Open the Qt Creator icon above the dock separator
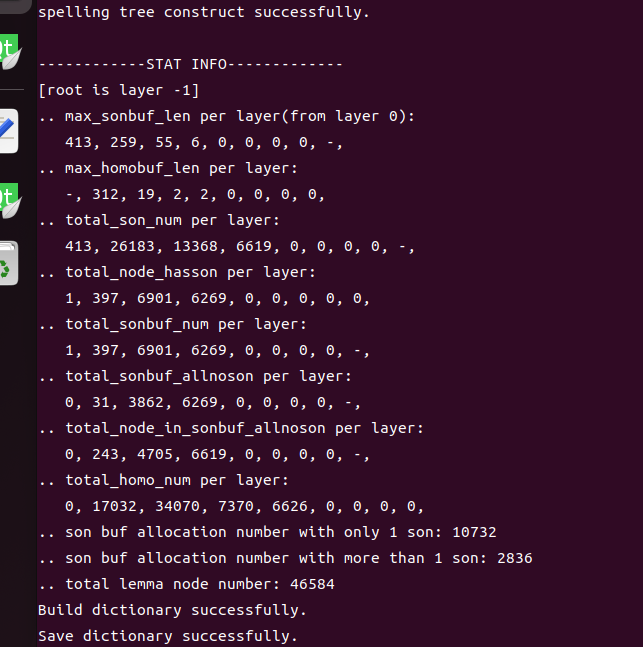 tap(9, 51)
